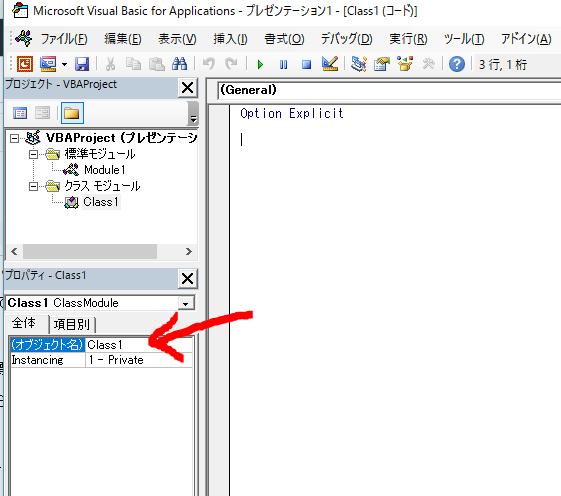Switch to the 項目別 tab
This screenshot has height=496, width=561.
coord(72,325)
